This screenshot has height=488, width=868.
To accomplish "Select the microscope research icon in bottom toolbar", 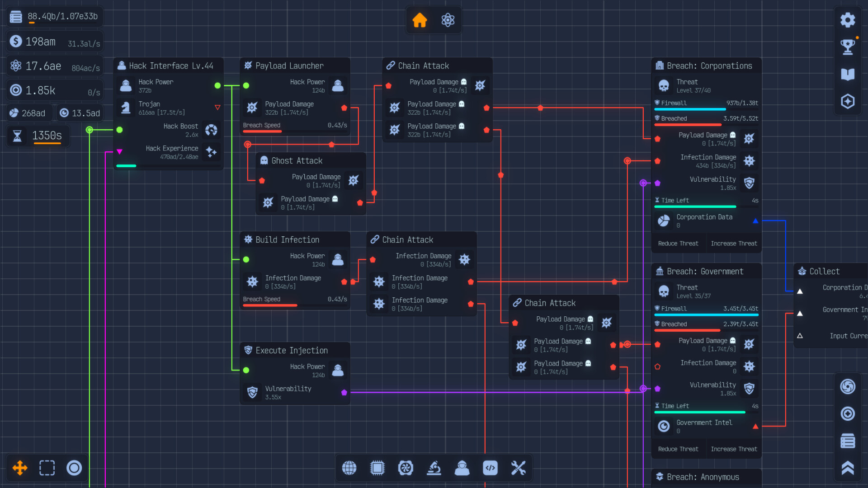I will pyautogui.click(x=434, y=468).
